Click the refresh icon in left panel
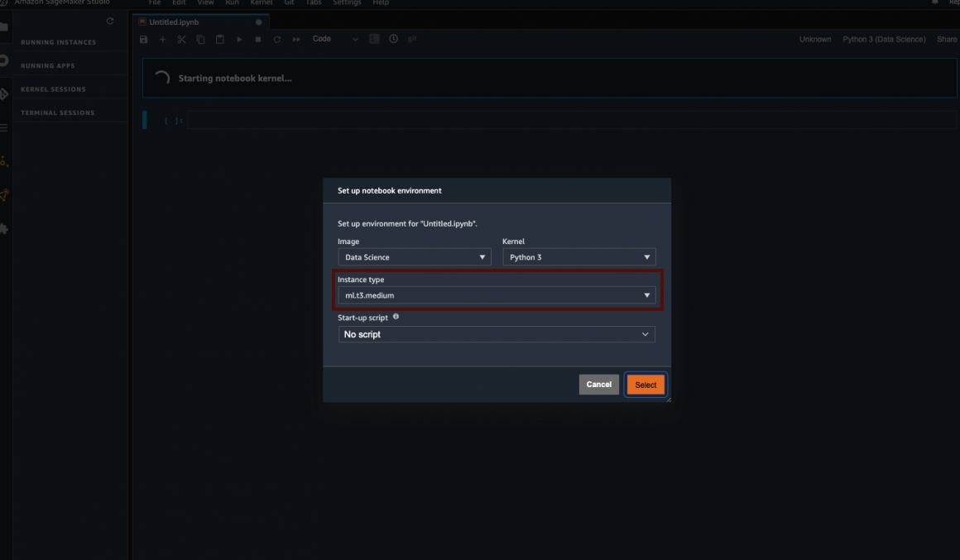960x560 pixels. click(x=110, y=22)
